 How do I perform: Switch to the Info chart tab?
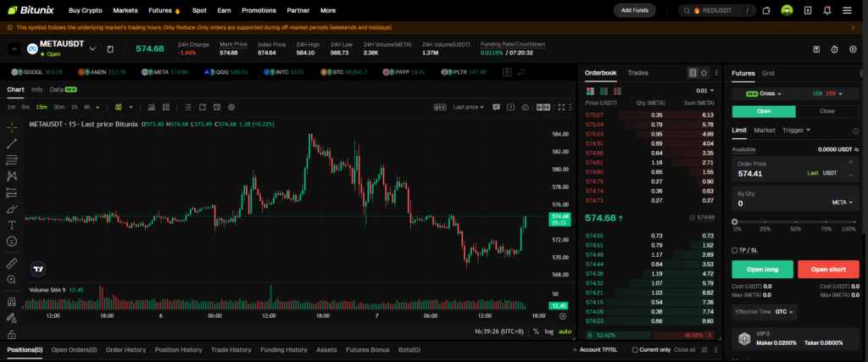pyautogui.click(x=36, y=89)
